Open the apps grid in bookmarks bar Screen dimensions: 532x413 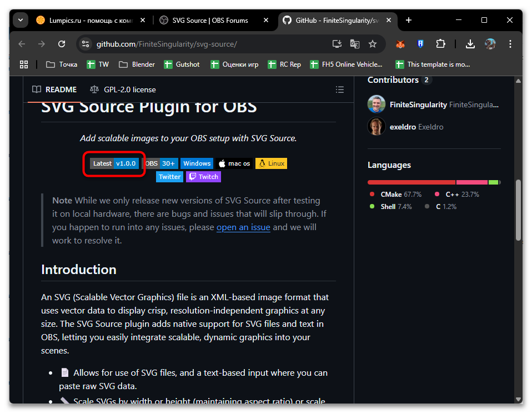pyautogui.click(x=24, y=64)
